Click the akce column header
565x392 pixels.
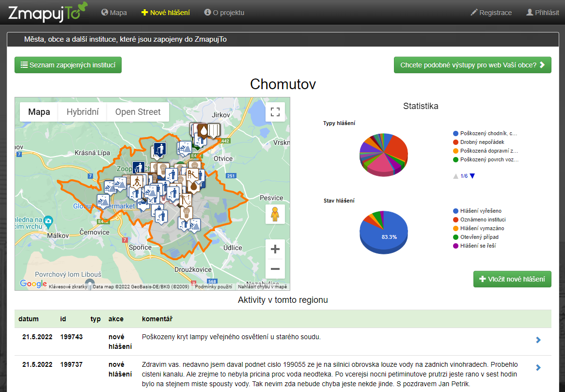point(116,319)
